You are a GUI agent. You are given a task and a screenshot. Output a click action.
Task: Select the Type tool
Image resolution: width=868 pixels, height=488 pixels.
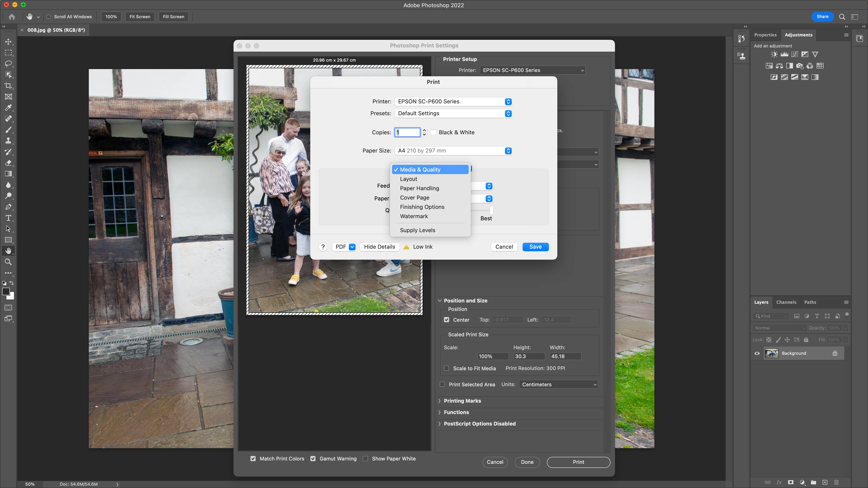8,218
